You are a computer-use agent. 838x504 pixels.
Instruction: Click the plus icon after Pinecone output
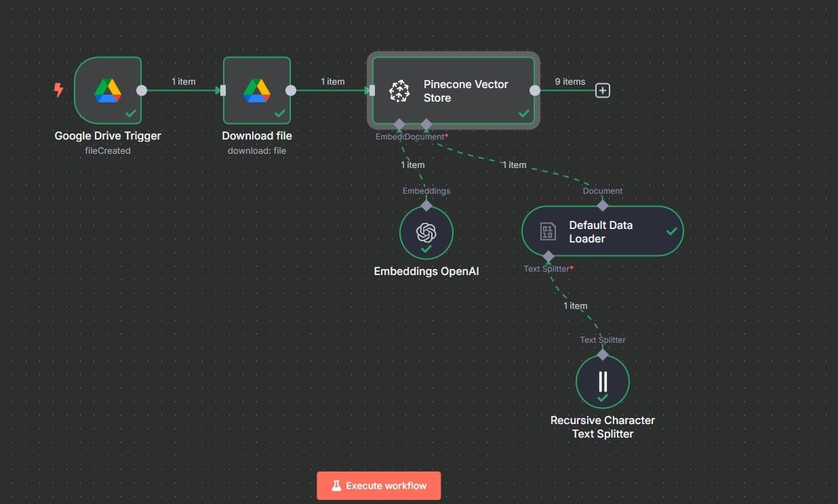(603, 90)
